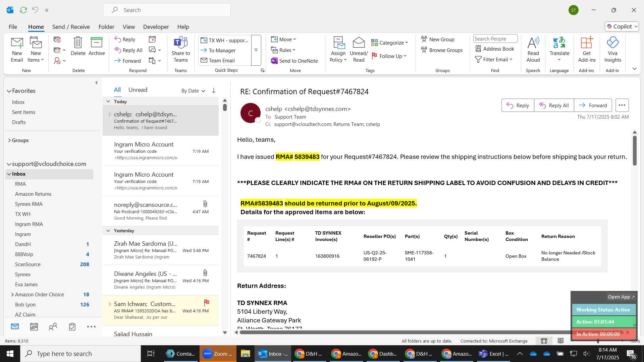Click the Translate icon
644x362 pixels.
click(559, 50)
